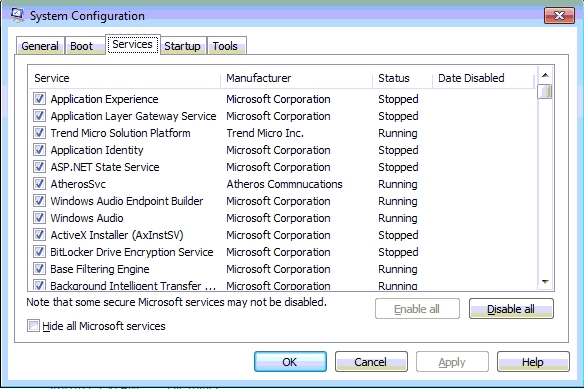584x389 pixels.
Task: Uncheck Windows Audio Endpoint Builder checkbox
Action: pos(39,200)
